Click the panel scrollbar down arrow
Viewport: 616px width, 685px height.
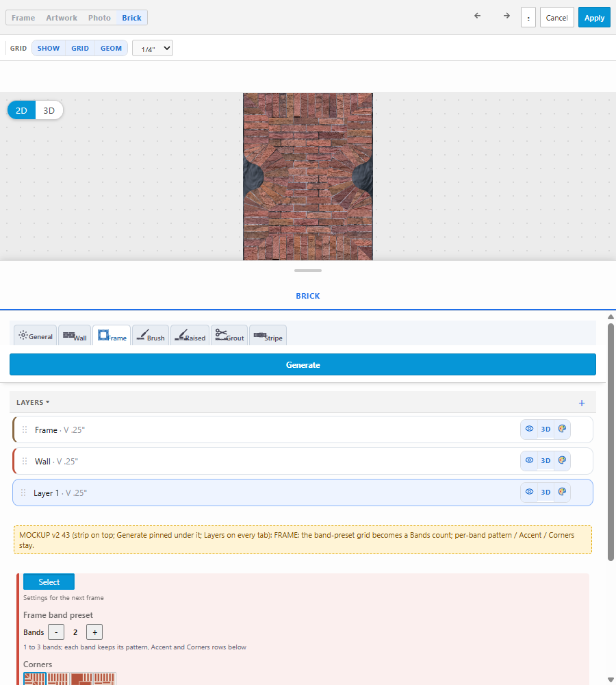tap(611, 680)
